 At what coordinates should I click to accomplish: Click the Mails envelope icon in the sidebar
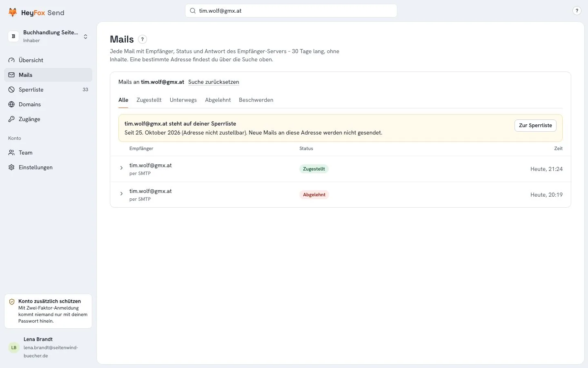tap(11, 75)
